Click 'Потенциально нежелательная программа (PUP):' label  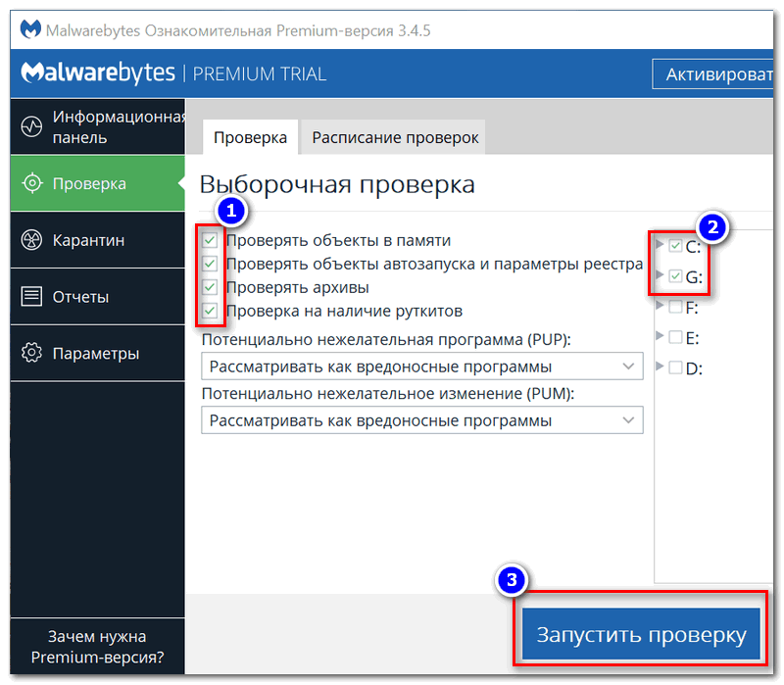click(x=386, y=339)
